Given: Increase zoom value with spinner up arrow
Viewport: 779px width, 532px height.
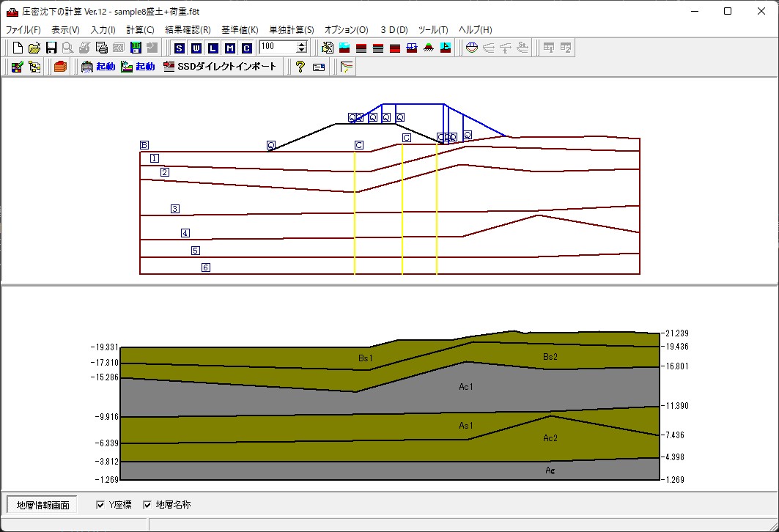Looking at the screenshot, I should click(x=302, y=44).
